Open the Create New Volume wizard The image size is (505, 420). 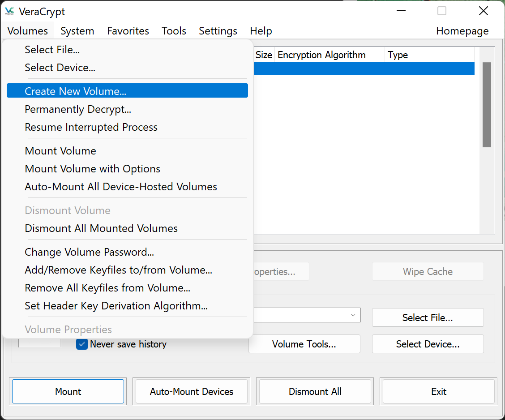[x=75, y=91]
